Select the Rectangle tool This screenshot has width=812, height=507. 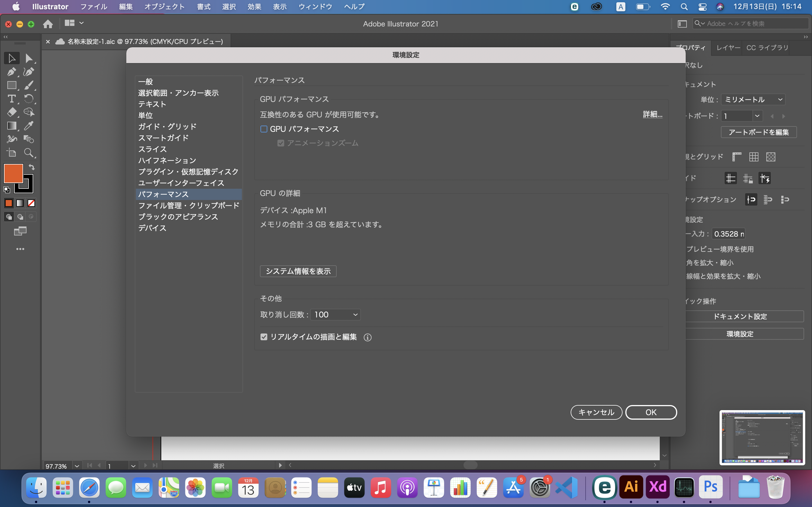[12, 85]
